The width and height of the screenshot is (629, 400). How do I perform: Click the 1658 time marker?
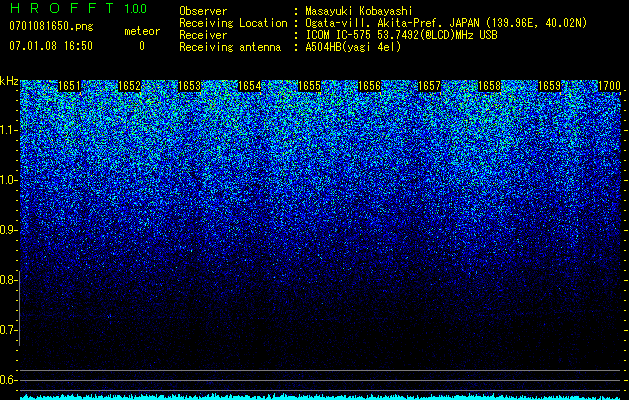490,86
